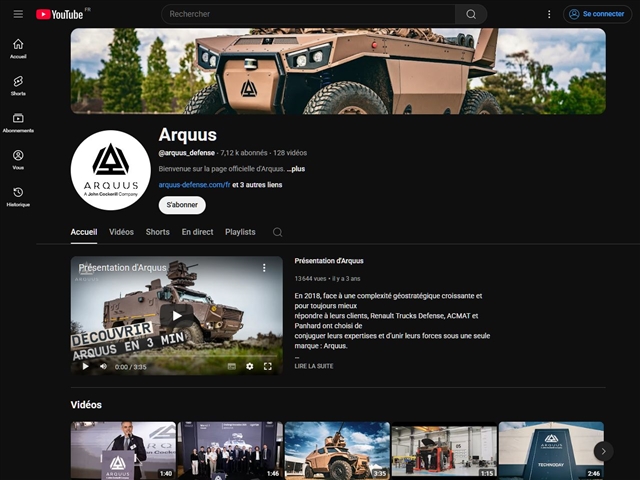Image resolution: width=640 pixels, height=480 pixels.
Task: Mute the featured video volume icon
Action: click(x=103, y=367)
